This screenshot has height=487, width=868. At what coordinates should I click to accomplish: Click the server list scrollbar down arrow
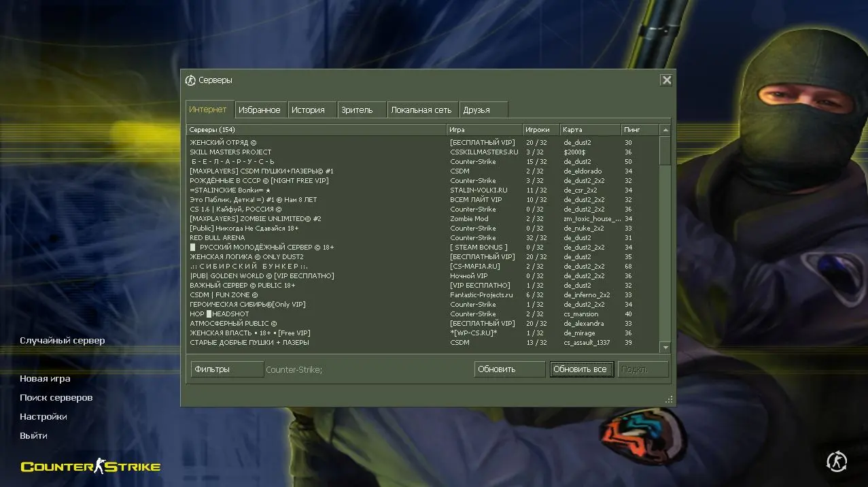point(665,347)
